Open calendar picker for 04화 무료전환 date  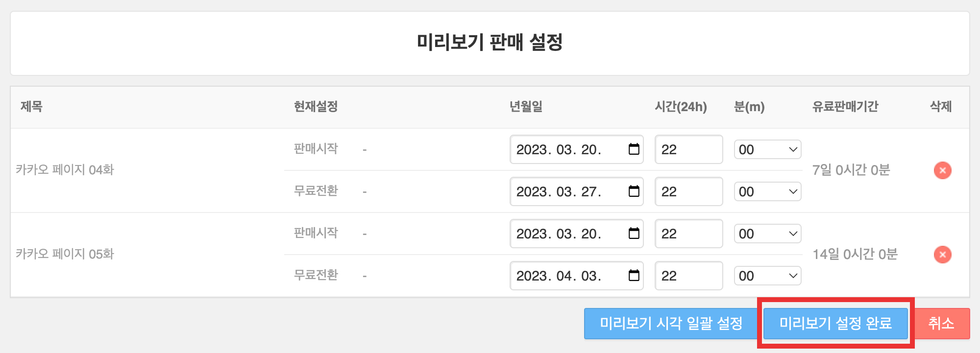[x=634, y=191]
